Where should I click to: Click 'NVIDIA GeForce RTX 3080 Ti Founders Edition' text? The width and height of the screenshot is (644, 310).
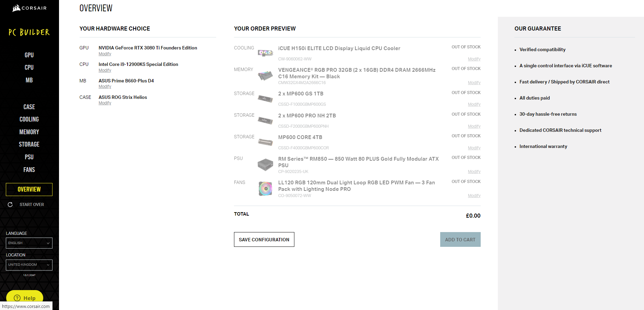[x=148, y=48]
